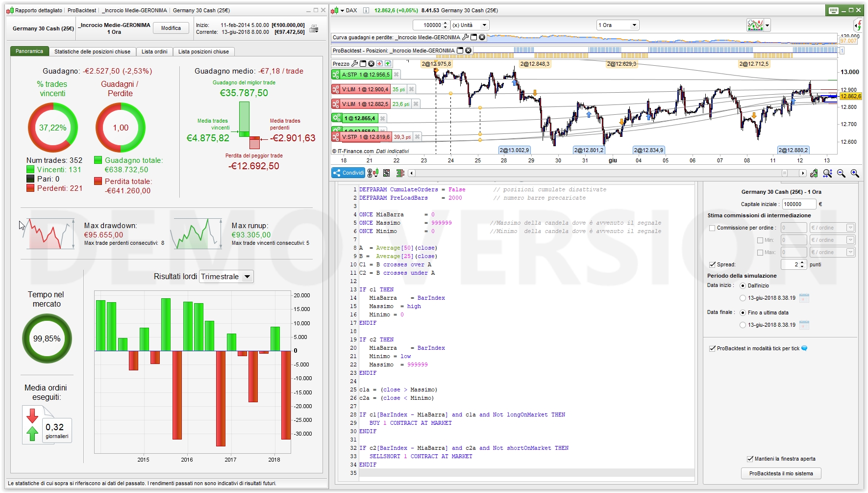
Task: Click the order list icon beside candlestick icon
Action: coord(387,173)
